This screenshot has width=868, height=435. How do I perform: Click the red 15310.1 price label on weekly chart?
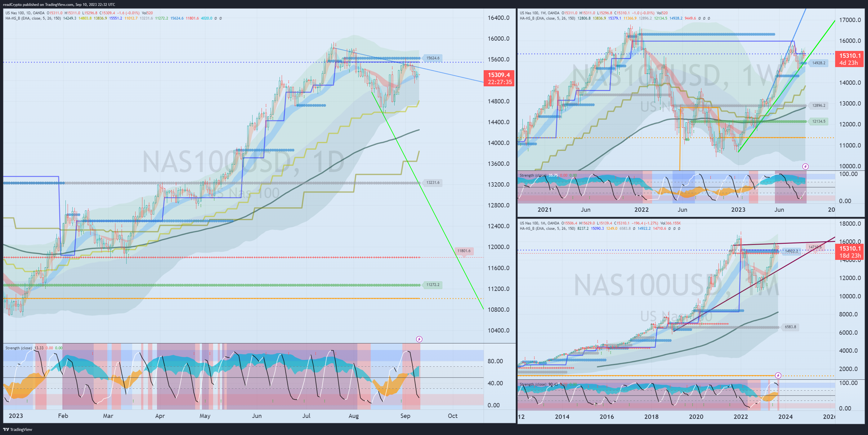(x=850, y=56)
